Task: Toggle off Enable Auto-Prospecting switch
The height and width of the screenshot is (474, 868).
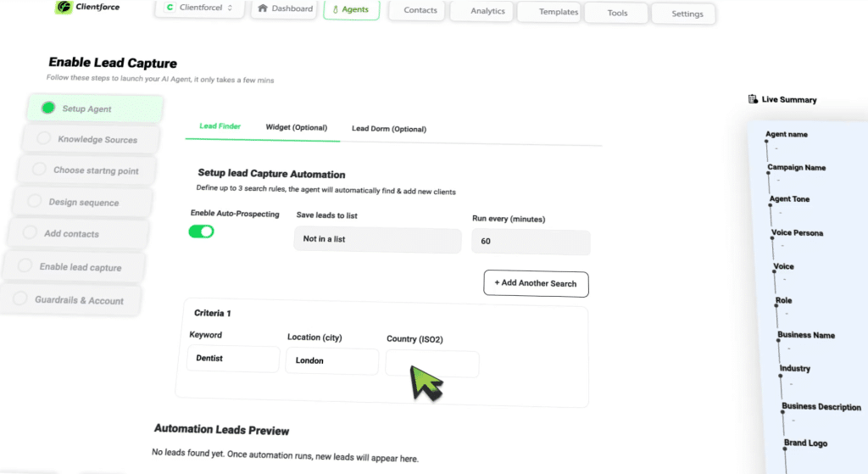Action: [201, 231]
